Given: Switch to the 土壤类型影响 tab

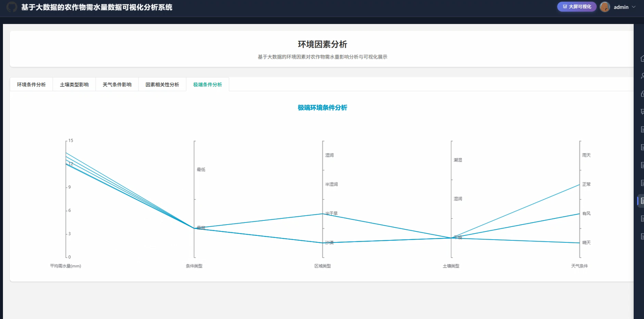Looking at the screenshot, I should 74,85.
